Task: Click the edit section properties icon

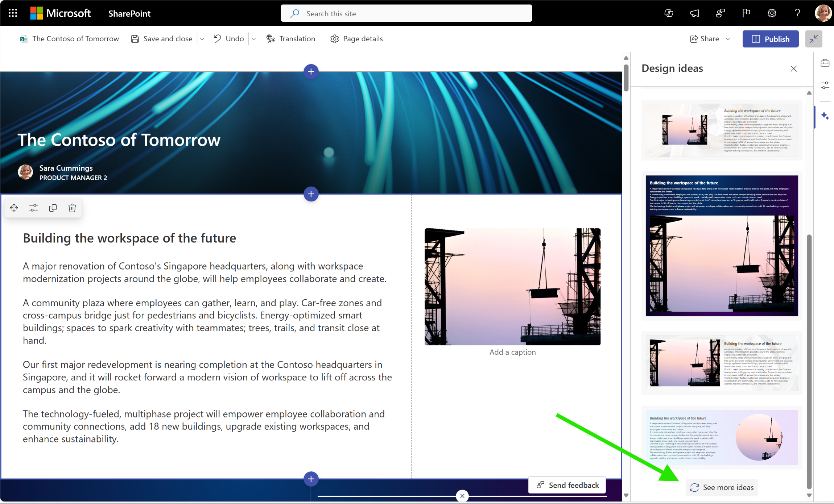Action: [x=33, y=208]
